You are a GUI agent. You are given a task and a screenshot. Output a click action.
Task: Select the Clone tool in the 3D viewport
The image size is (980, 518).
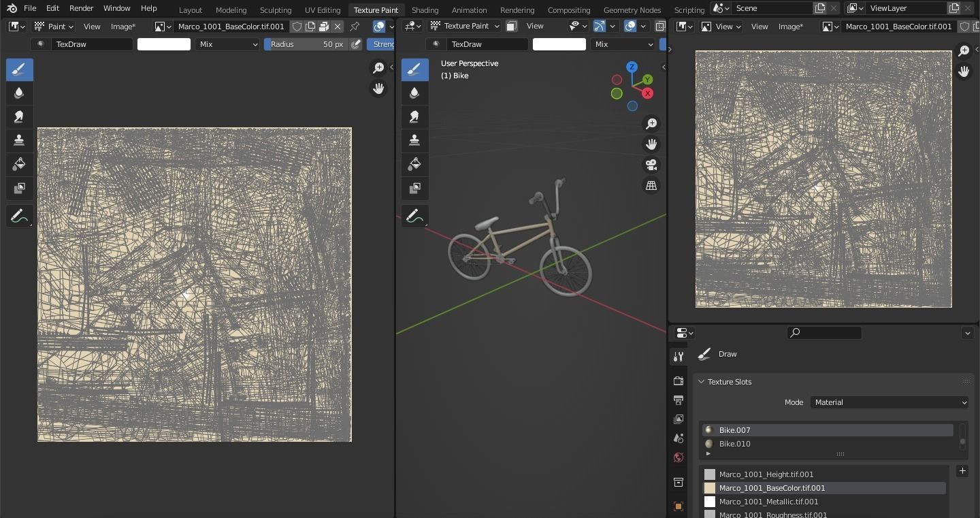tap(414, 140)
